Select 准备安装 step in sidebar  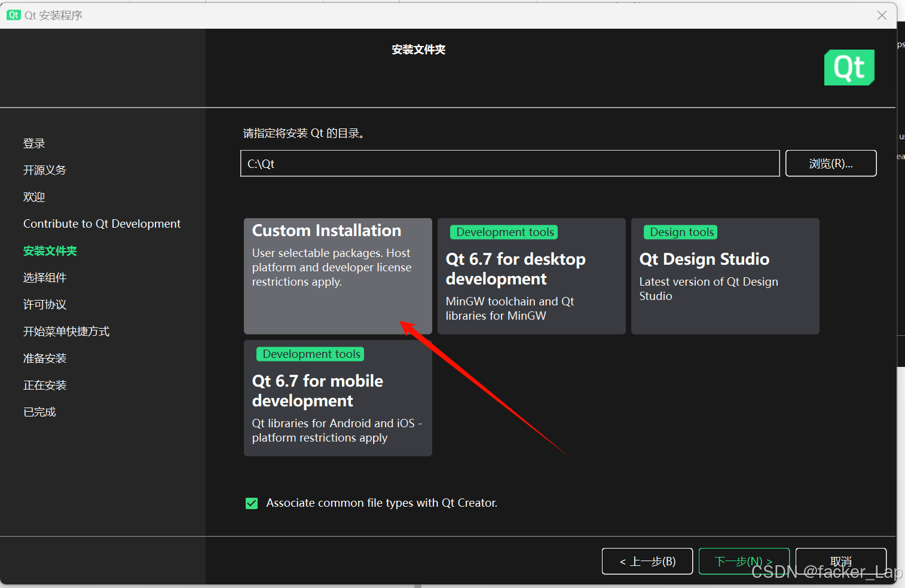click(45, 359)
